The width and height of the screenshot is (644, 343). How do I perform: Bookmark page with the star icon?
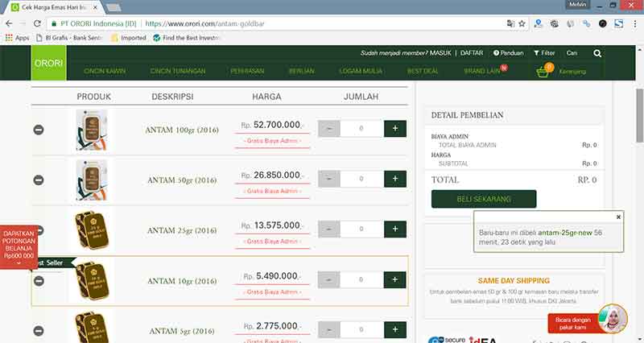[x=522, y=24]
